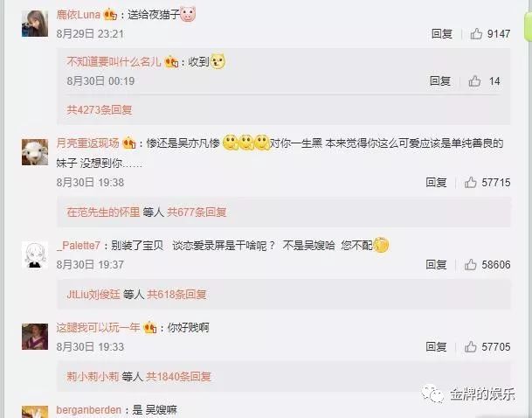
Task: Click the VIP badge beside 月亮重返现场
Action: [x=129, y=143]
